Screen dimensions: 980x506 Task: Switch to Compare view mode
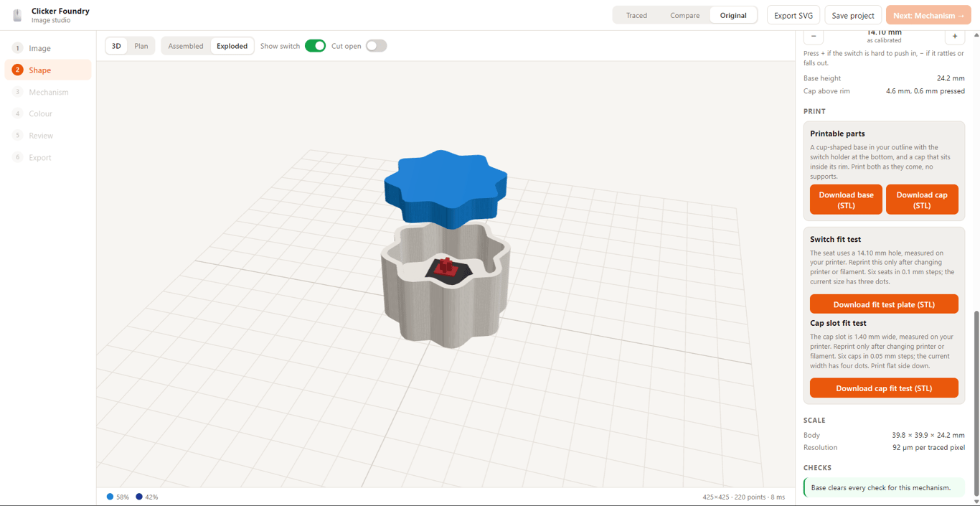point(684,15)
